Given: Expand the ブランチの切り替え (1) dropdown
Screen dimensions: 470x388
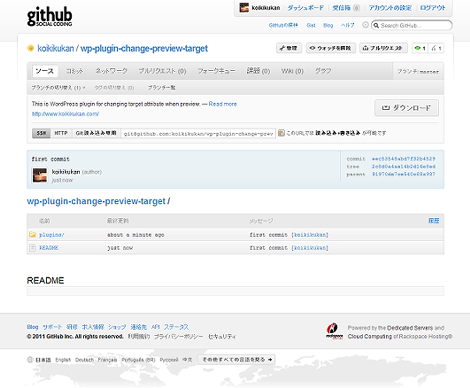Looking at the screenshot, I should click(58, 88).
